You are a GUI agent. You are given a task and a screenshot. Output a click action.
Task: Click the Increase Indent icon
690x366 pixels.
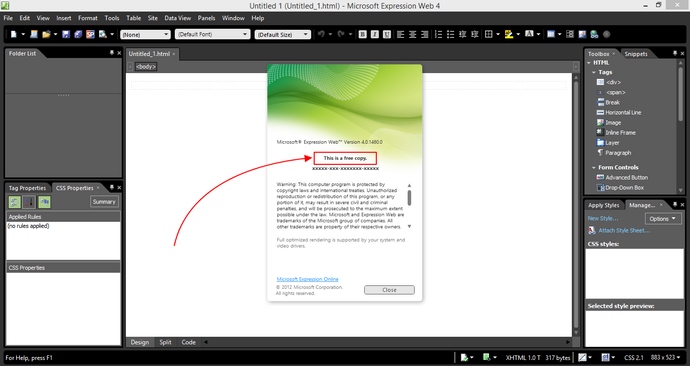(x=474, y=34)
